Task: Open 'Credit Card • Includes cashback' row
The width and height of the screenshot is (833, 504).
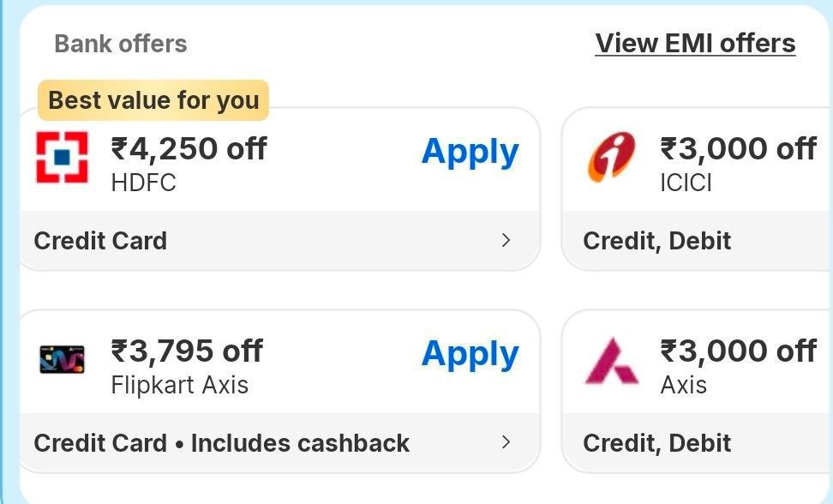Action: [x=221, y=443]
